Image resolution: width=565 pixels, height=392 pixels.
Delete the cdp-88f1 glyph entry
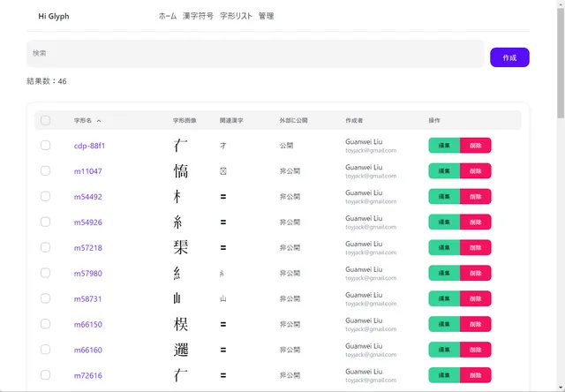coord(476,146)
